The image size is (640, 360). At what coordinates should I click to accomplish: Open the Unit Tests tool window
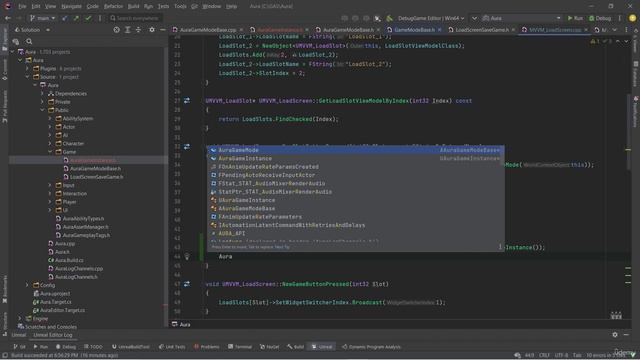(172, 347)
